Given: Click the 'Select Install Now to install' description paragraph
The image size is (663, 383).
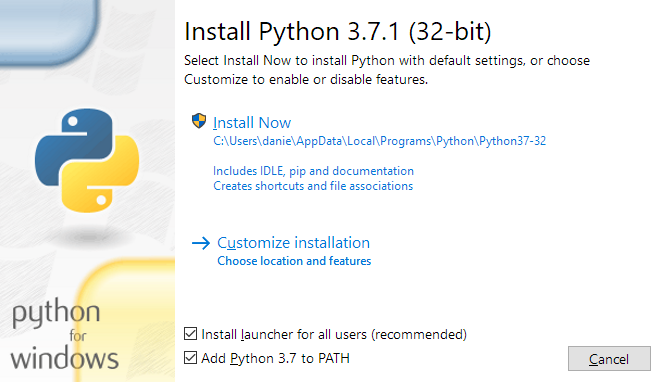Looking at the screenshot, I should [x=387, y=70].
